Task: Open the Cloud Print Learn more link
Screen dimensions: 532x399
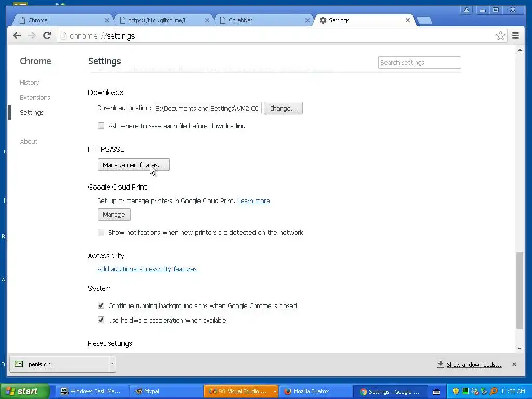Action: tap(254, 201)
